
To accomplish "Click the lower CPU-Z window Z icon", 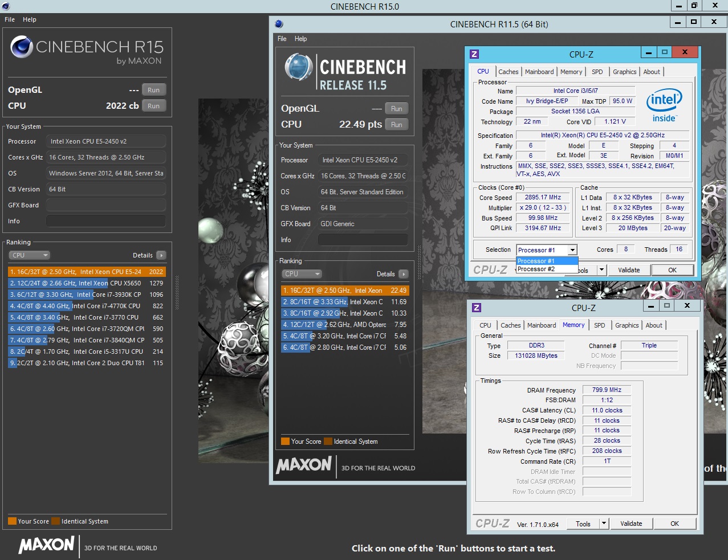I will [x=477, y=308].
